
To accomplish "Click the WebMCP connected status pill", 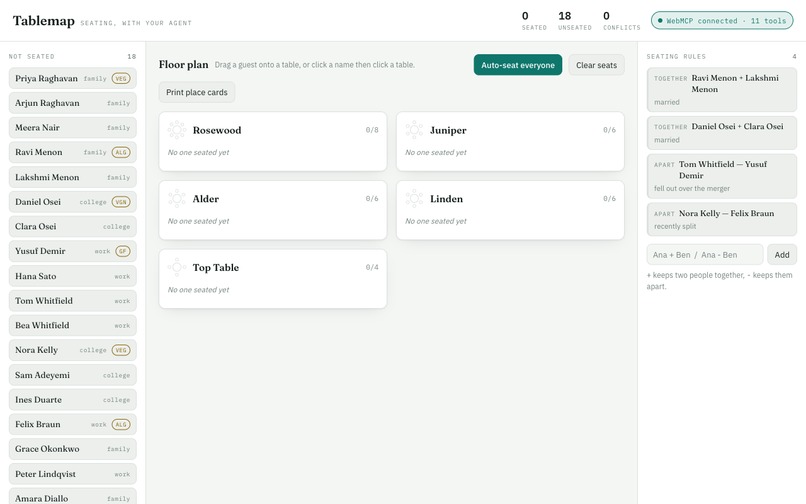I will point(722,21).
